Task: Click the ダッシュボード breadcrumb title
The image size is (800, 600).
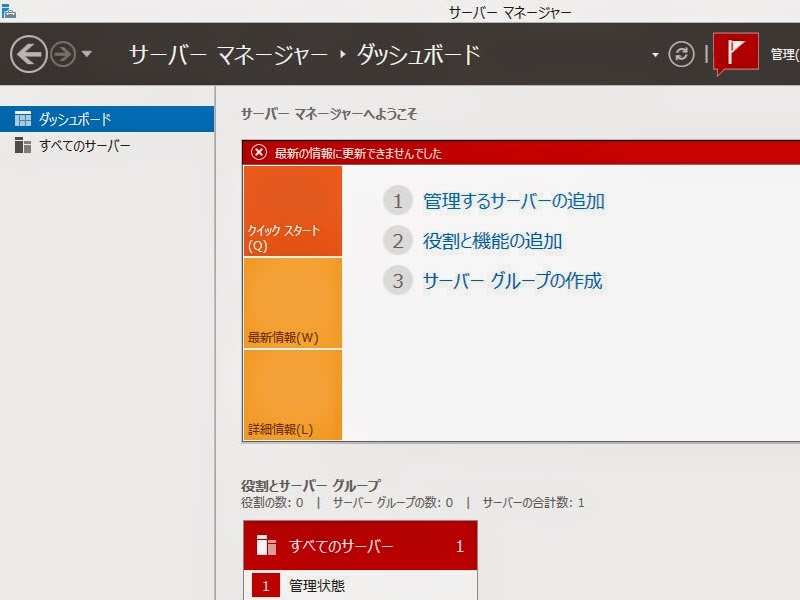Action: 419,55
